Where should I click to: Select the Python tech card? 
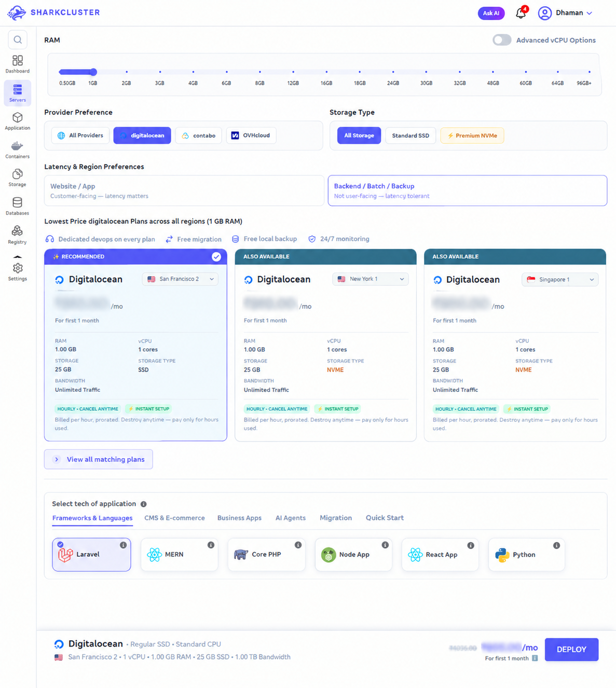(x=526, y=555)
